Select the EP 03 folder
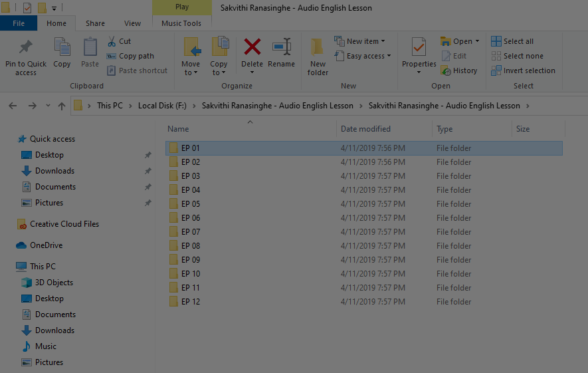Viewport: 588px width, 373px height. click(363, 176)
